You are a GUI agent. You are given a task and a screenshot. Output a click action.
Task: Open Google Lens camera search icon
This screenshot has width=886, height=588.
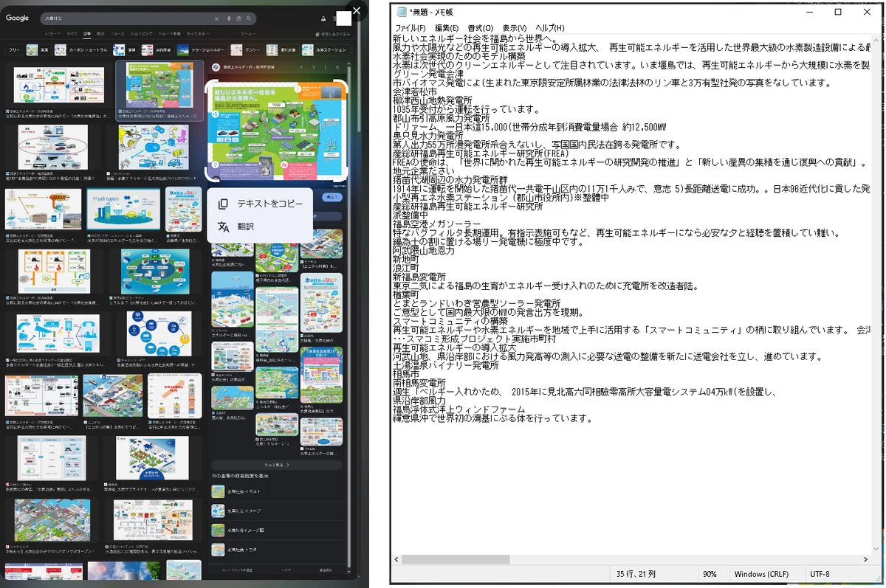click(238, 18)
